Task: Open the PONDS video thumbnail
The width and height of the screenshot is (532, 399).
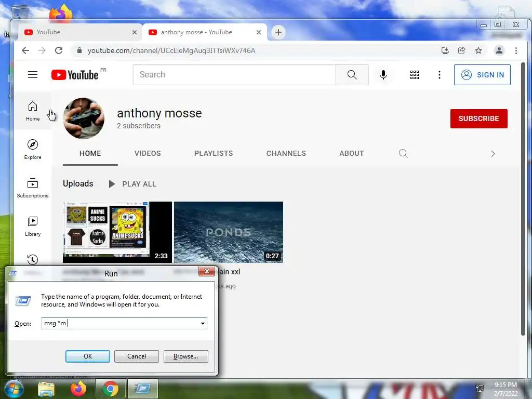Action: point(229,232)
